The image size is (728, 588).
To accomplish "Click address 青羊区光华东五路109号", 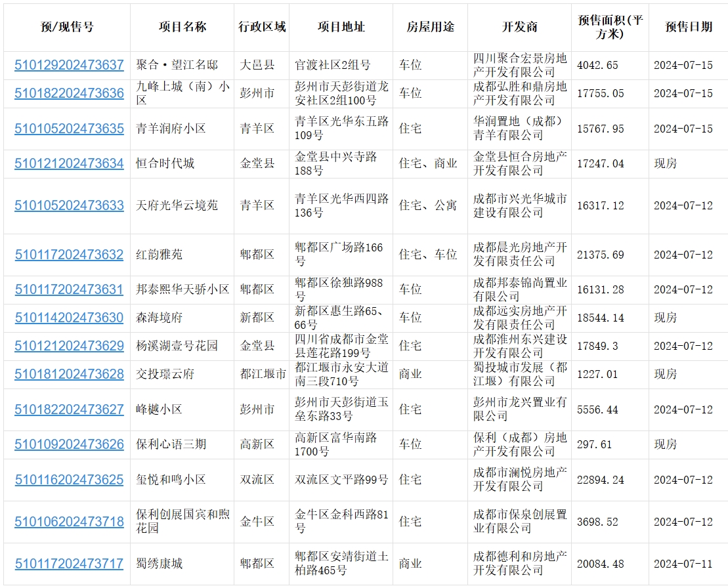I will coord(341,129).
